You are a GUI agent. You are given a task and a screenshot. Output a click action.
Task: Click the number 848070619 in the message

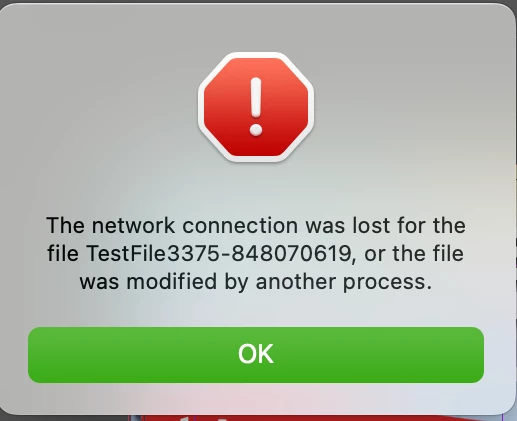pos(291,253)
